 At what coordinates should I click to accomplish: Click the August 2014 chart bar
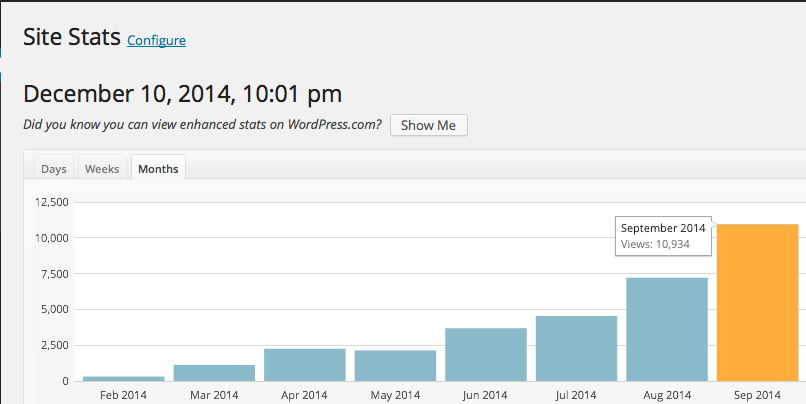tap(667, 330)
